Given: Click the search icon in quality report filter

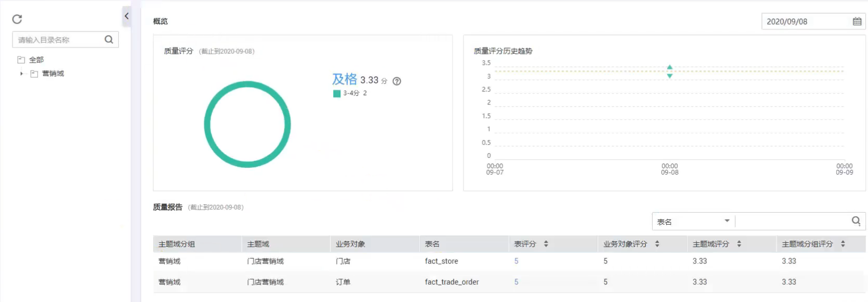Looking at the screenshot, I should pos(856,221).
